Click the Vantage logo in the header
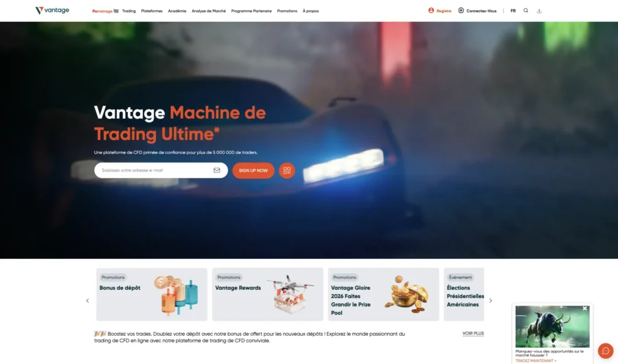This screenshot has width=618, height=364. click(x=52, y=10)
